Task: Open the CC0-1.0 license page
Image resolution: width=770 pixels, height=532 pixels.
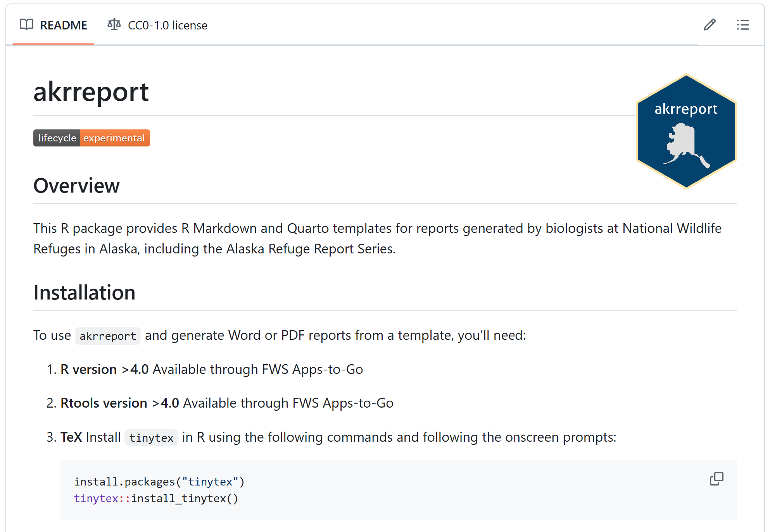Action: pos(168,25)
